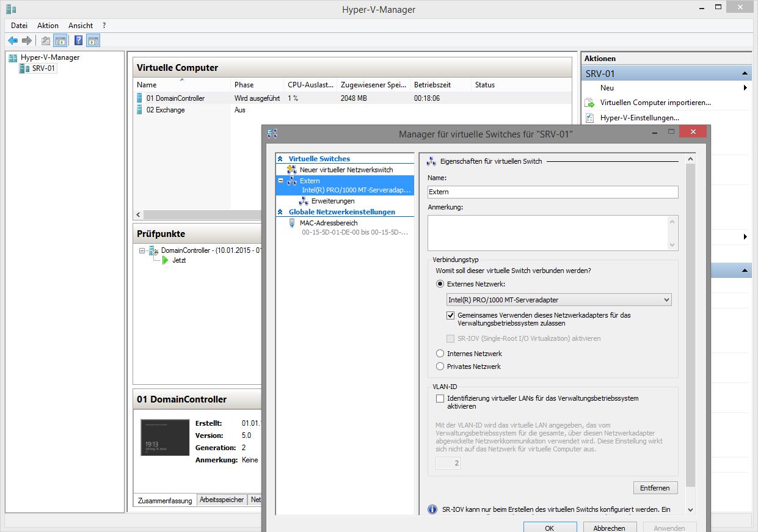This screenshot has width=758, height=532.
Task: Click the Abbrechen button
Action: (x=609, y=528)
